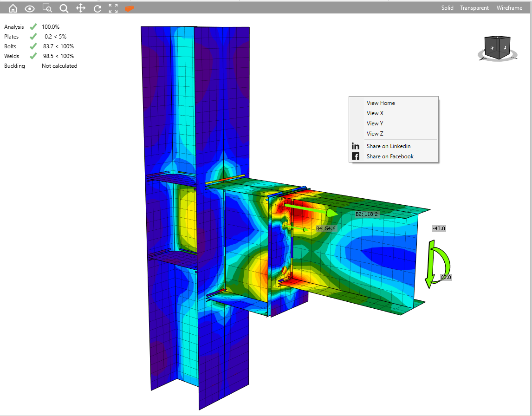Select the zoom window tool

coord(47,8)
